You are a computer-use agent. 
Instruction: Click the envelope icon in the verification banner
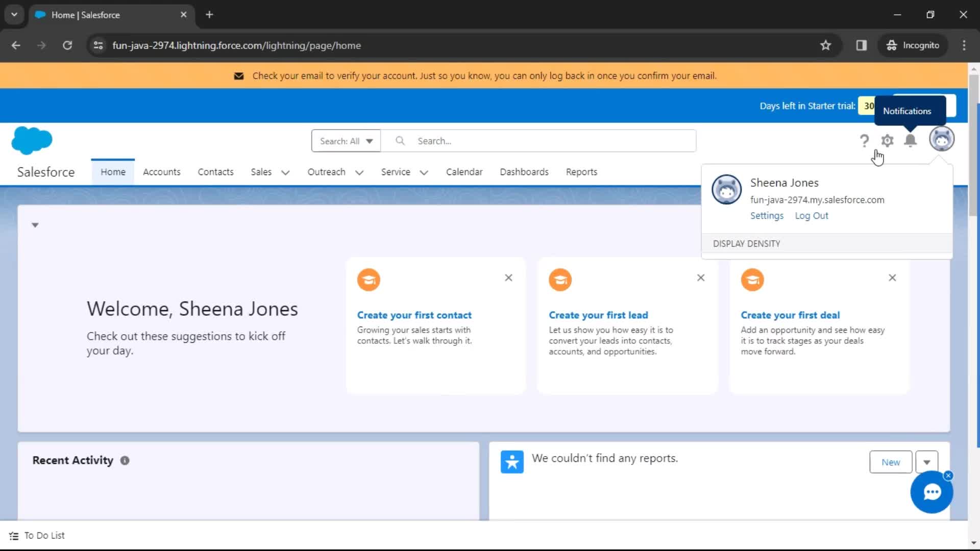click(238, 76)
